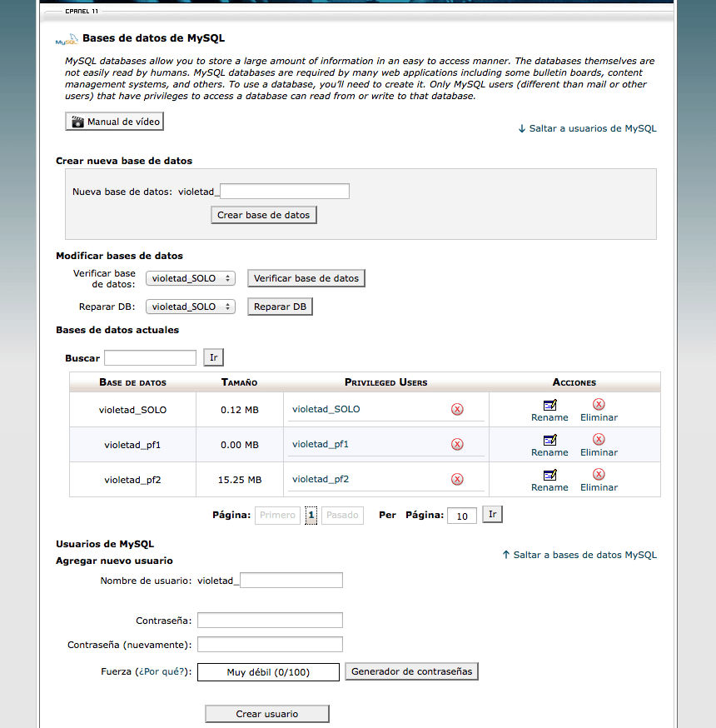Open the Manual de vídeo tutorial
Image resolution: width=716 pixels, height=728 pixels.
coord(114,121)
